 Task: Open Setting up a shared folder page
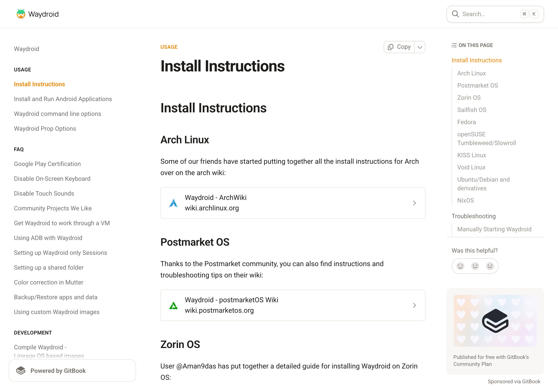(x=49, y=268)
